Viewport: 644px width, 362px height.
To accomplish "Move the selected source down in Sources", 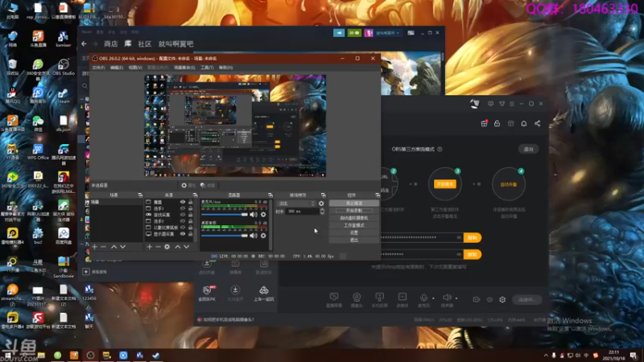I will [187, 247].
